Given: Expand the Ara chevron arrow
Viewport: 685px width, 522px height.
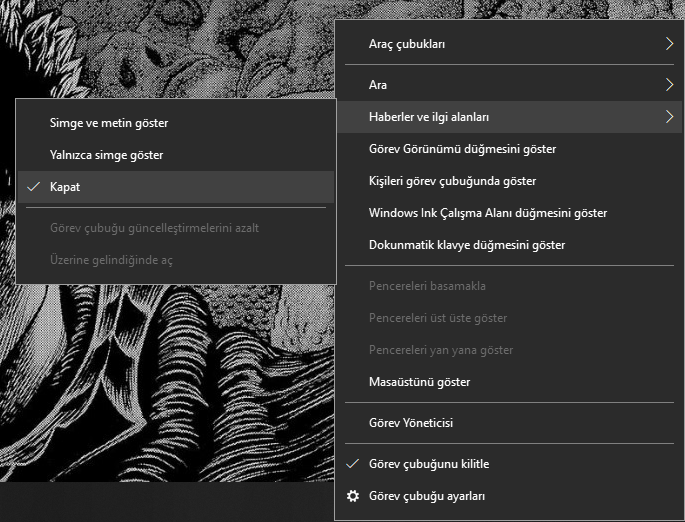Looking at the screenshot, I should 669,85.
